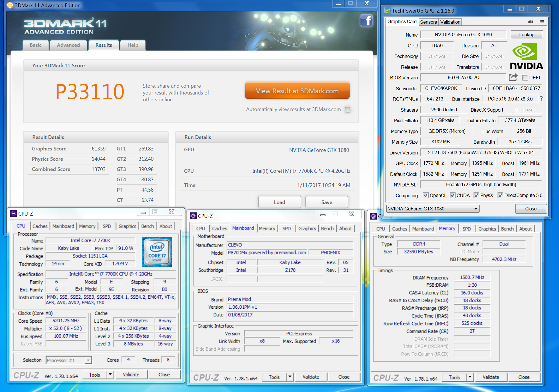
Task: Click the Lookup button in GPU-Z
Action: tap(526, 35)
